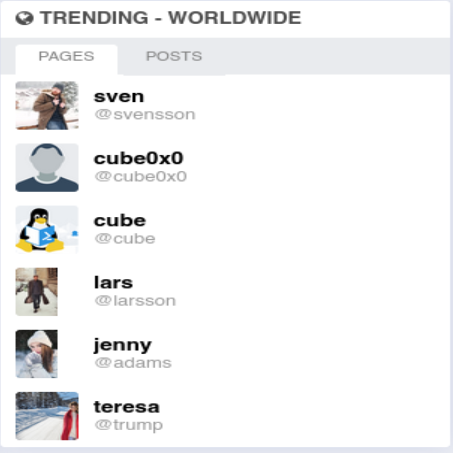
Task: Click lars's profile thumbnail
Action: [x=37, y=292]
